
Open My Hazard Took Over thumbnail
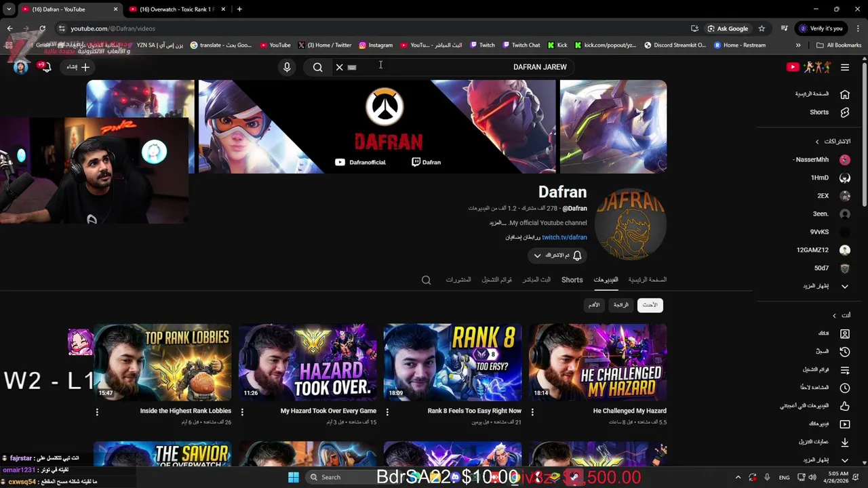point(307,362)
